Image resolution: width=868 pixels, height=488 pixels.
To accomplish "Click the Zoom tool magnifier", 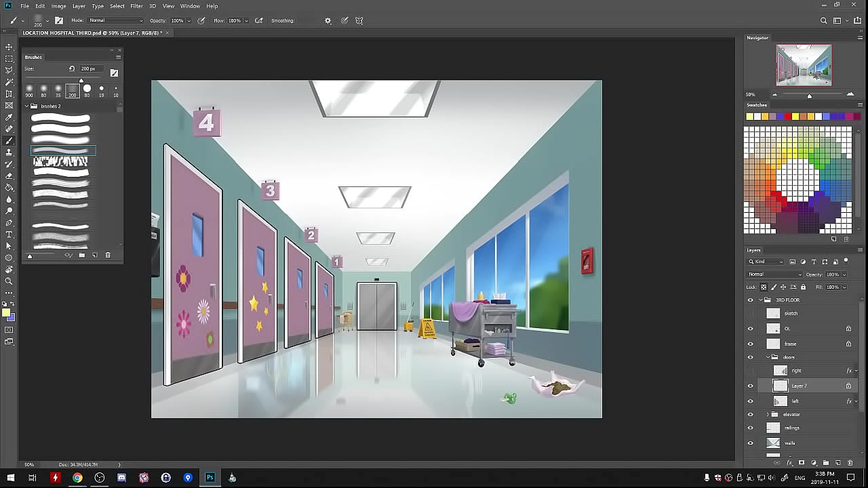I will click(x=9, y=281).
